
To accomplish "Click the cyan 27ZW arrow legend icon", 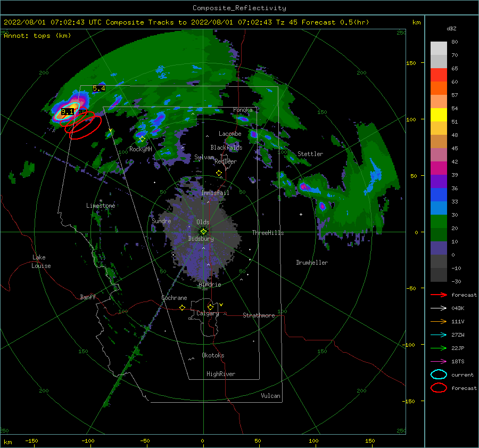I will (439, 335).
